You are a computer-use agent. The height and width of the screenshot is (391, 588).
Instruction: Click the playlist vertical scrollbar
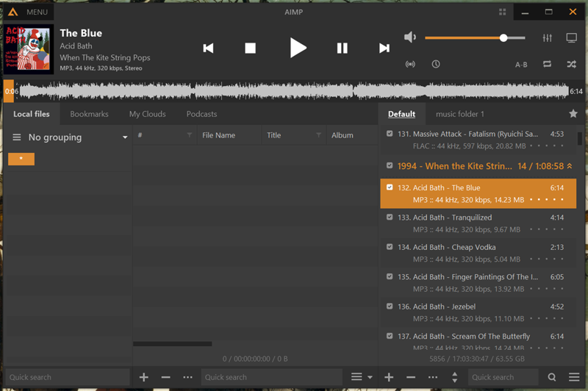coord(580,138)
